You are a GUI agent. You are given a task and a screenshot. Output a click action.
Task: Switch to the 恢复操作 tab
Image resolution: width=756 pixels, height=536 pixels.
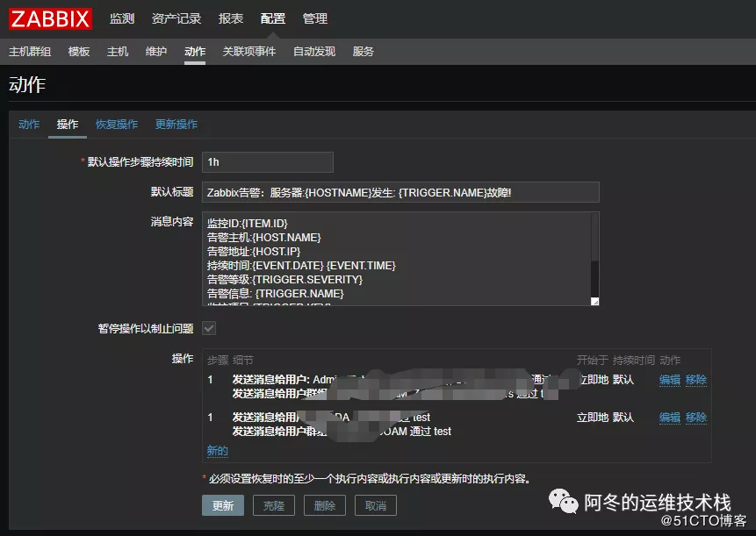coord(117,125)
